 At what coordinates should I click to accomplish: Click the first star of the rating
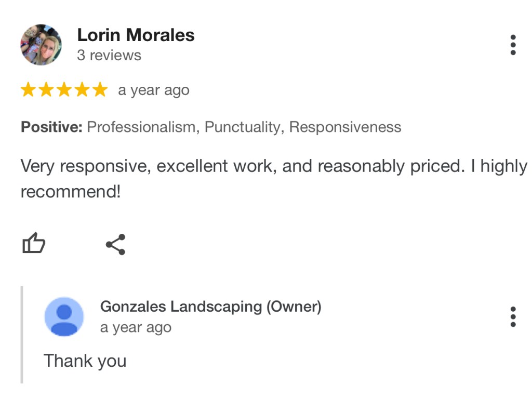pyautogui.click(x=28, y=90)
